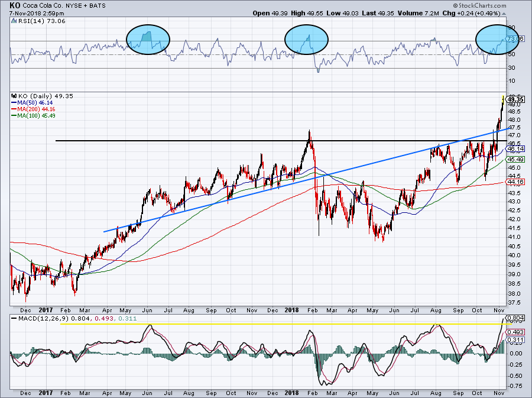Click the Nov label at the far right under the price chart

tap(499, 310)
